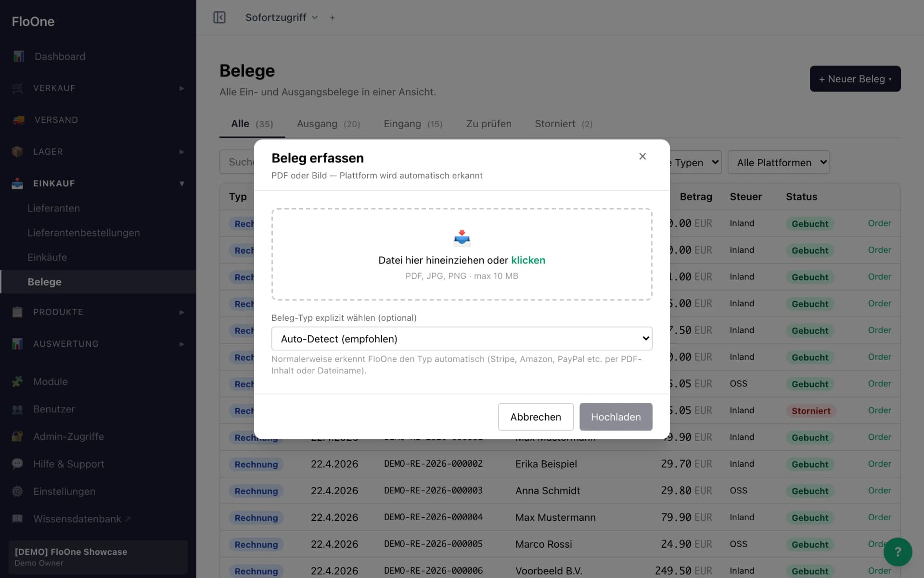
Task: Click the Order link for Erika Beispiel
Action: pos(879,464)
